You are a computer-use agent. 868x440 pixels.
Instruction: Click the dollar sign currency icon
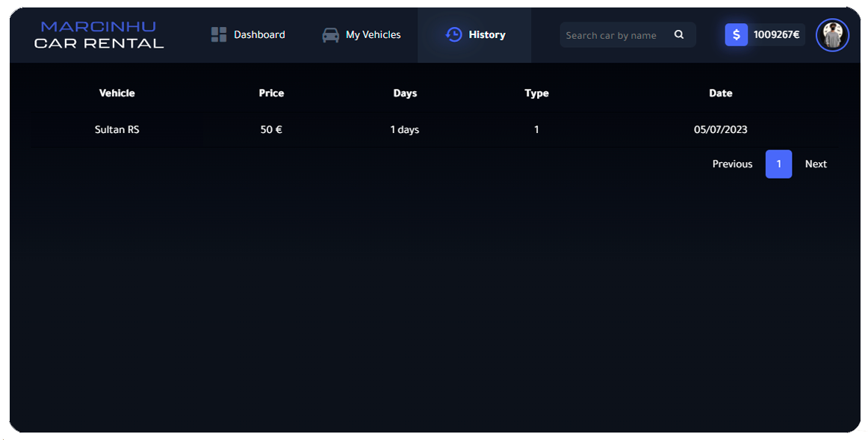pos(737,34)
